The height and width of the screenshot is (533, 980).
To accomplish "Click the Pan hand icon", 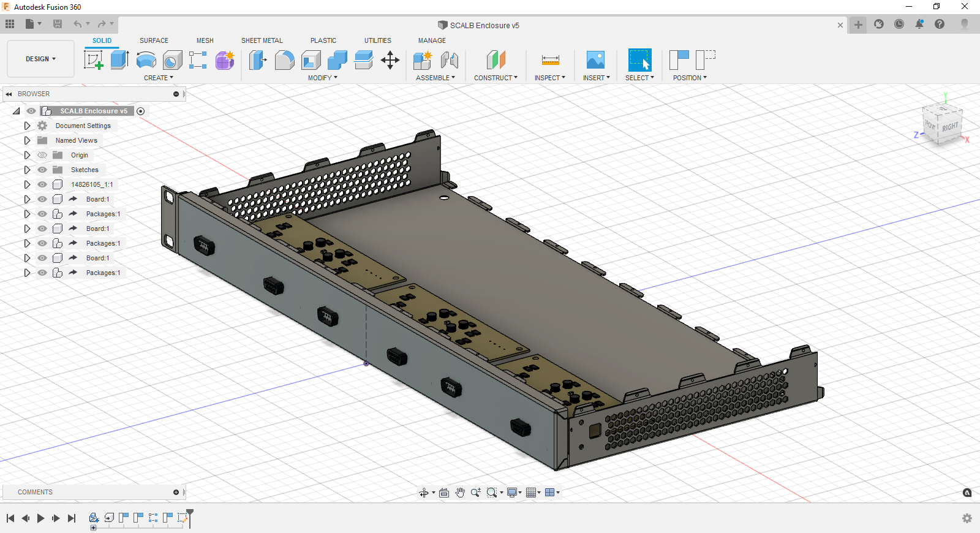I will click(x=460, y=493).
